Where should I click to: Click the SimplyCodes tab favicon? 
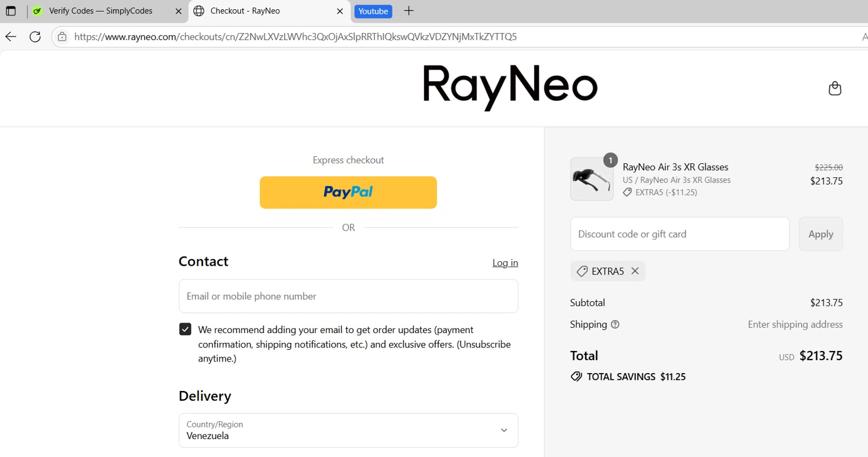(x=38, y=11)
